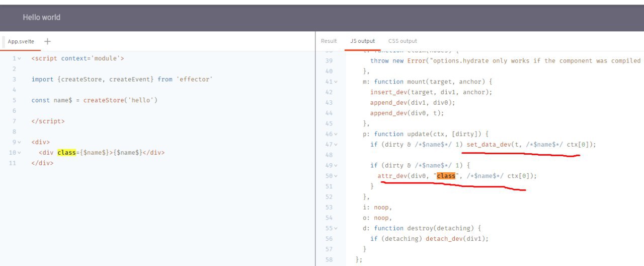Image resolution: width=644 pixels, height=266 pixels.
Task: Collapse the script block at line 1
Action: [x=20, y=58]
